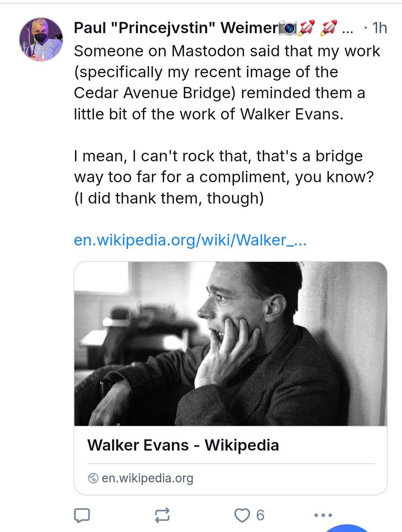Like the post with the heart icon
The image size is (402, 532).
click(242, 515)
